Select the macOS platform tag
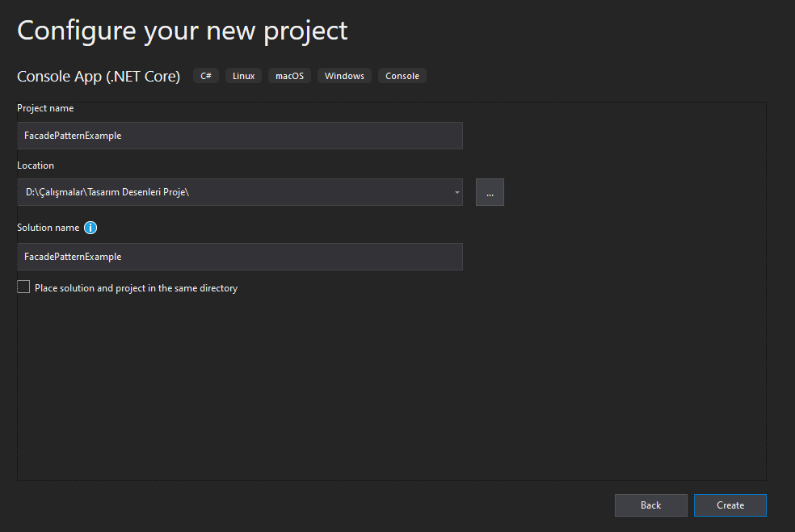Image resolution: width=795 pixels, height=532 pixels. click(289, 76)
